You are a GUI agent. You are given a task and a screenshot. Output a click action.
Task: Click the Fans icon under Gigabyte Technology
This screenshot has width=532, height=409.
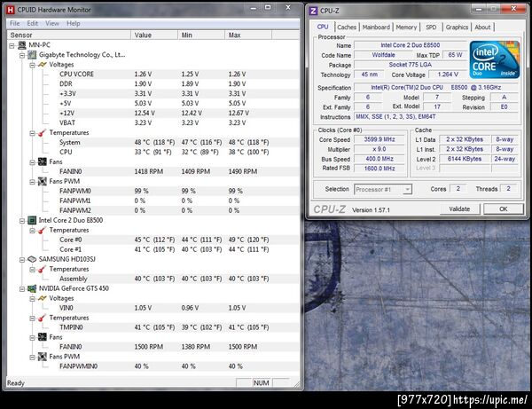[x=43, y=161]
